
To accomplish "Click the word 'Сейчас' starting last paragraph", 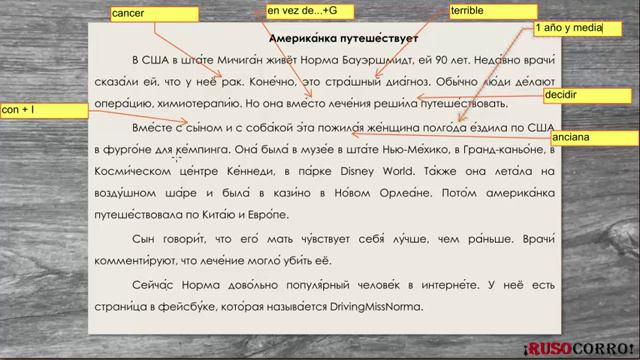I will [x=152, y=285].
